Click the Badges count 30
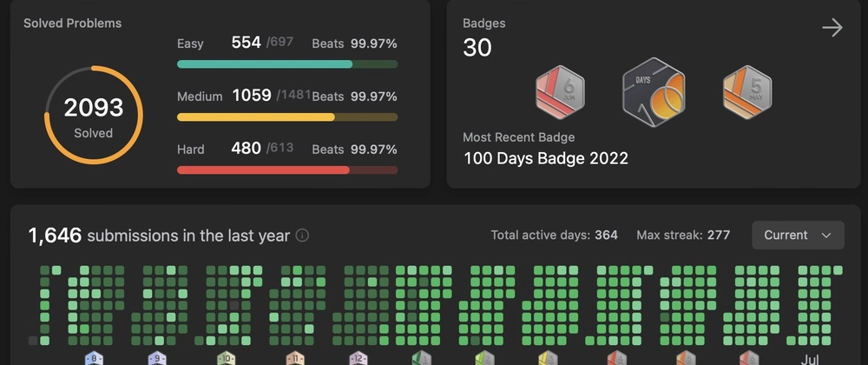This screenshot has width=868, height=365. (x=477, y=48)
